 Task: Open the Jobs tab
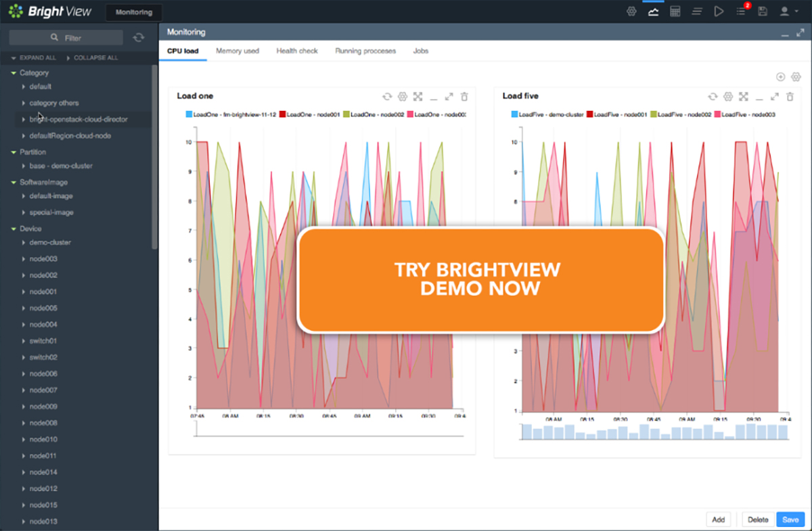pyautogui.click(x=421, y=51)
